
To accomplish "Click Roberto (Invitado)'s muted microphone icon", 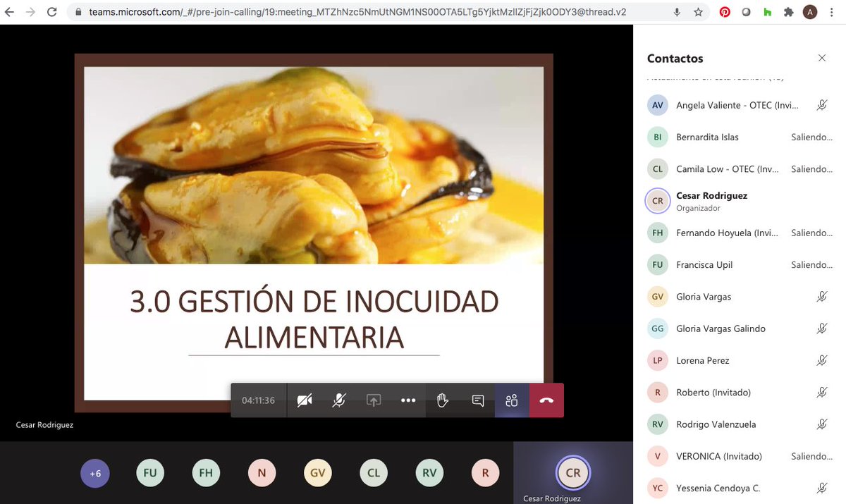I will (821, 392).
